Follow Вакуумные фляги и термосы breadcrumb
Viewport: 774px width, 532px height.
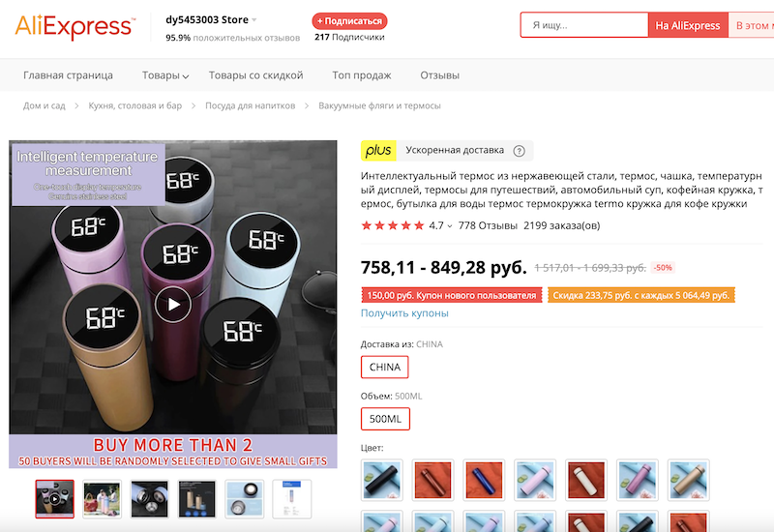(379, 105)
